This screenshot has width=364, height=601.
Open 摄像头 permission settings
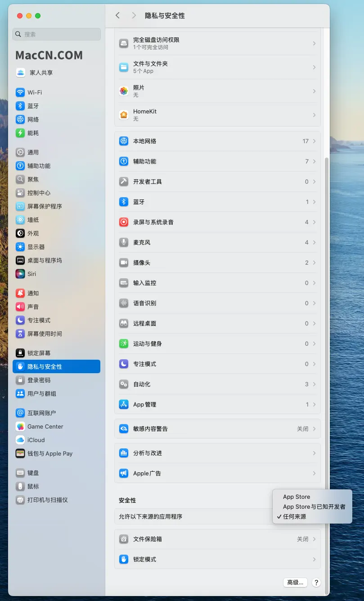(123, 262)
